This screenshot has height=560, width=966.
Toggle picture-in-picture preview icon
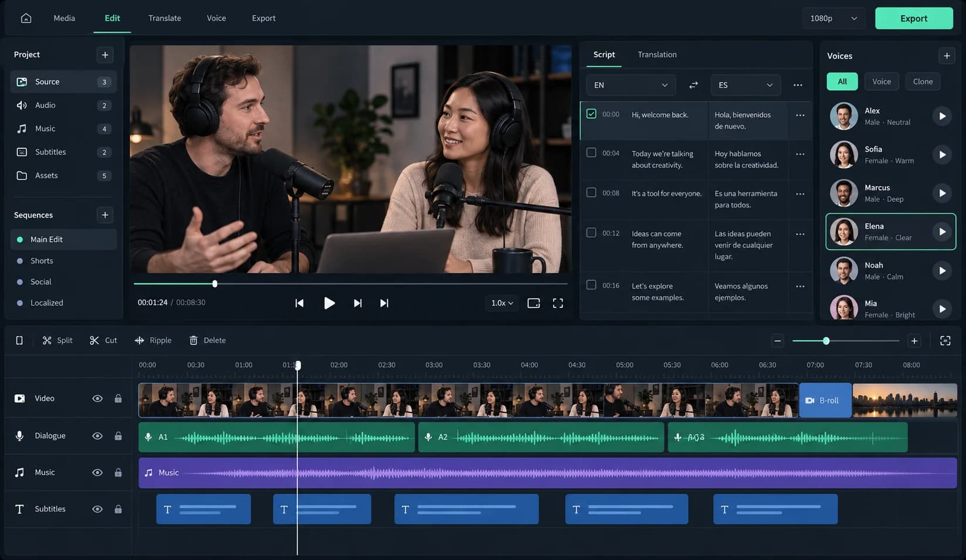[534, 303]
